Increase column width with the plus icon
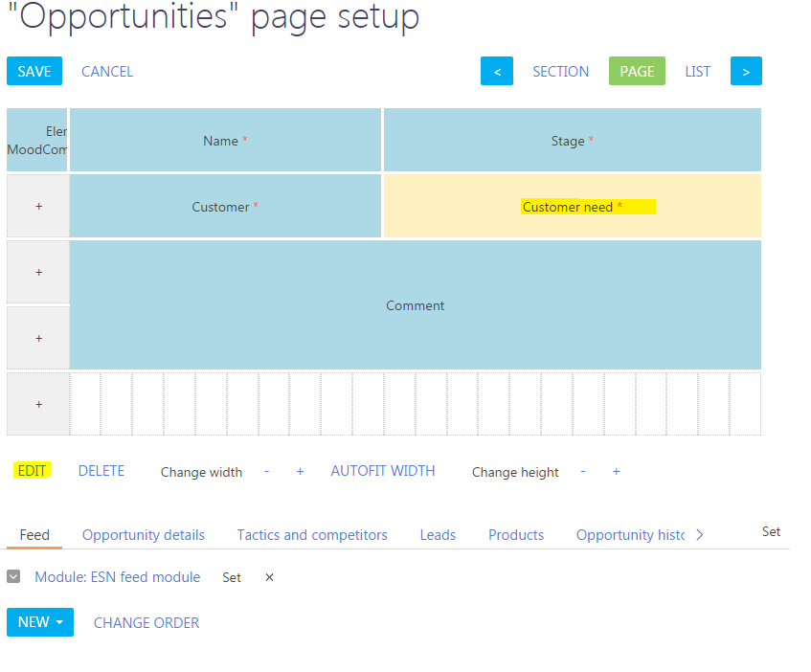The height and width of the screenshot is (672, 811). pyautogui.click(x=300, y=471)
